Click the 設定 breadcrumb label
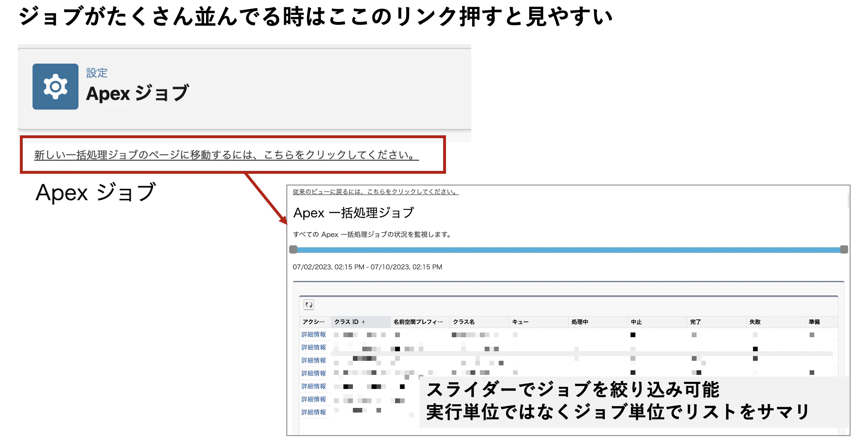 [x=97, y=73]
